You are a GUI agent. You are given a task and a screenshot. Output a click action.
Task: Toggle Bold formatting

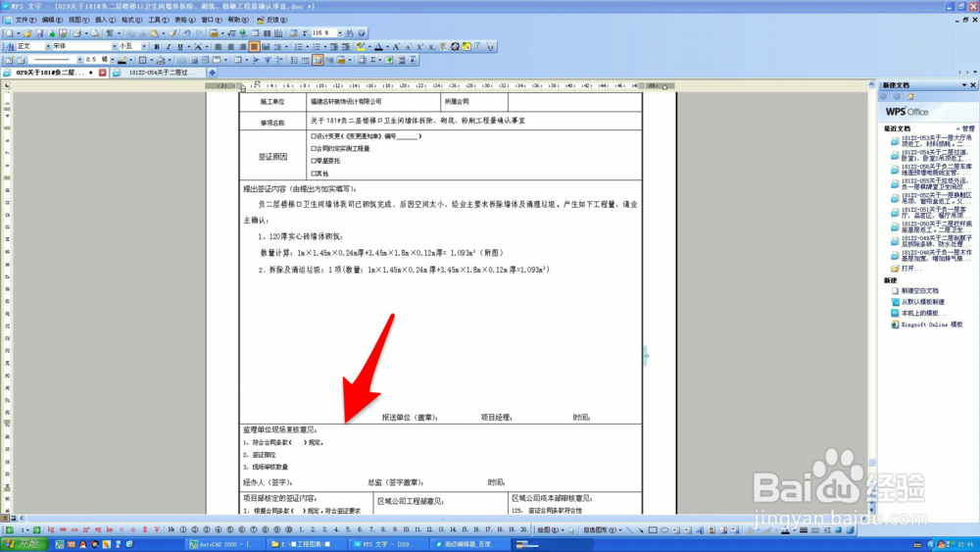coord(157,47)
